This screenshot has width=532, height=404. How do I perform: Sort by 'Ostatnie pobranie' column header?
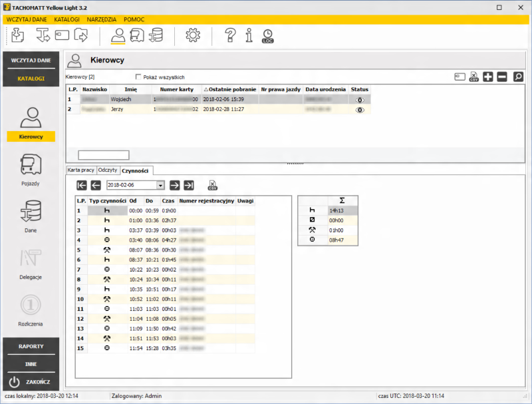click(230, 89)
